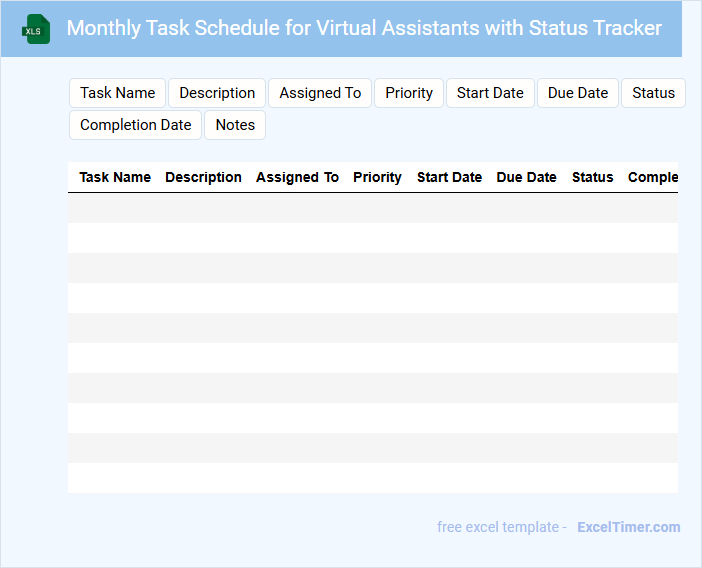Select the Task Name tag button
This screenshot has height=568, width=702.
coord(117,93)
